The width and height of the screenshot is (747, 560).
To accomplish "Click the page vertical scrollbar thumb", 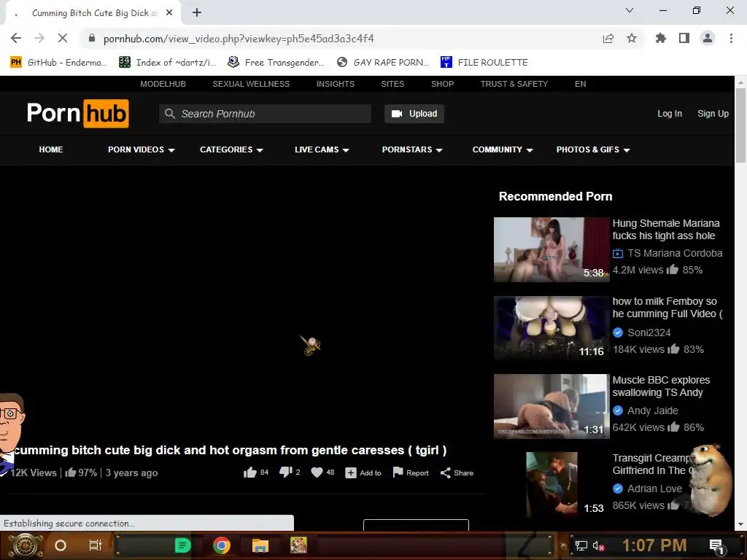I will (740, 125).
